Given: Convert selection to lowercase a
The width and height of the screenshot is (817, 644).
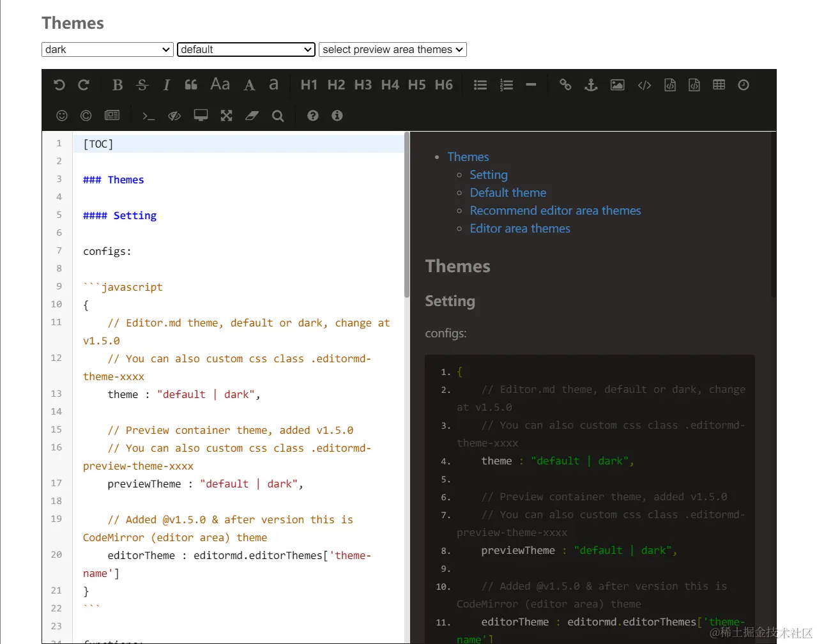Looking at the screenshot, I should pos(273,84).
